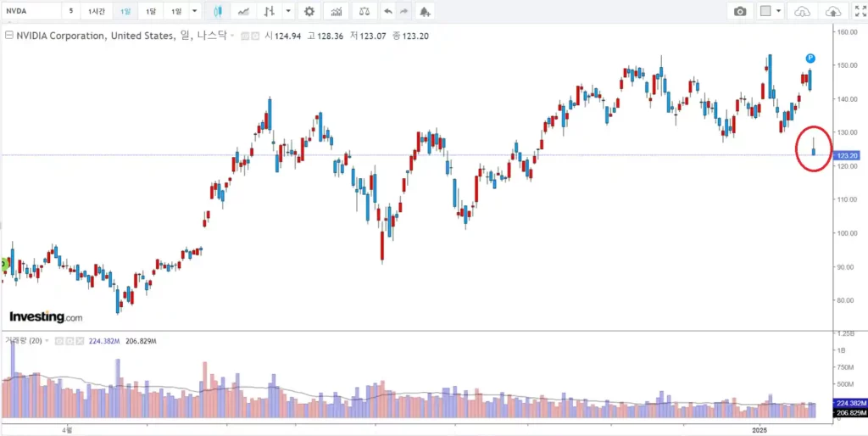Click the 저 123.07 low value
Screen dimensions: 868x436
369,36
